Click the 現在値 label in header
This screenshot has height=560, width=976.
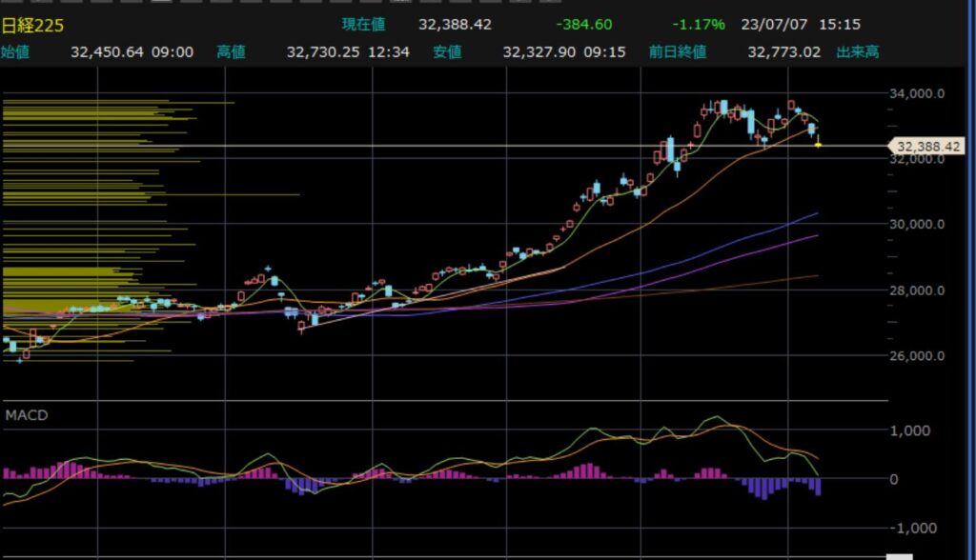pyautogui.click(x=363, y=25)
